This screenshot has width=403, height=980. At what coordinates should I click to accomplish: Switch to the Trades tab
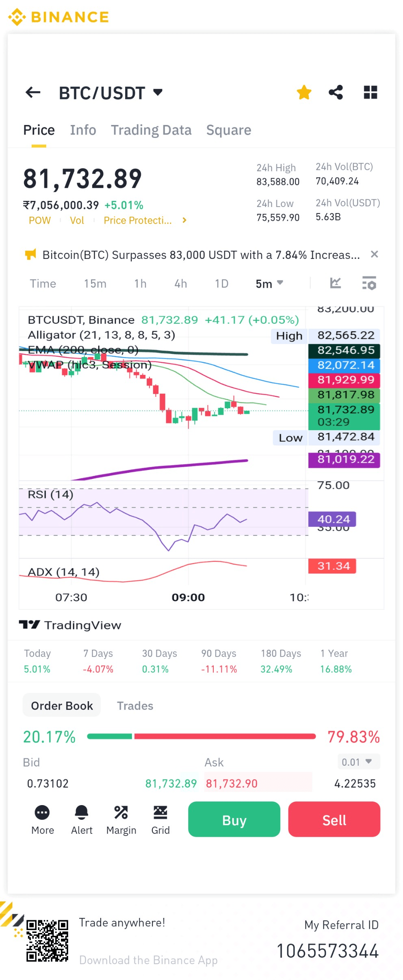point(135,706)
